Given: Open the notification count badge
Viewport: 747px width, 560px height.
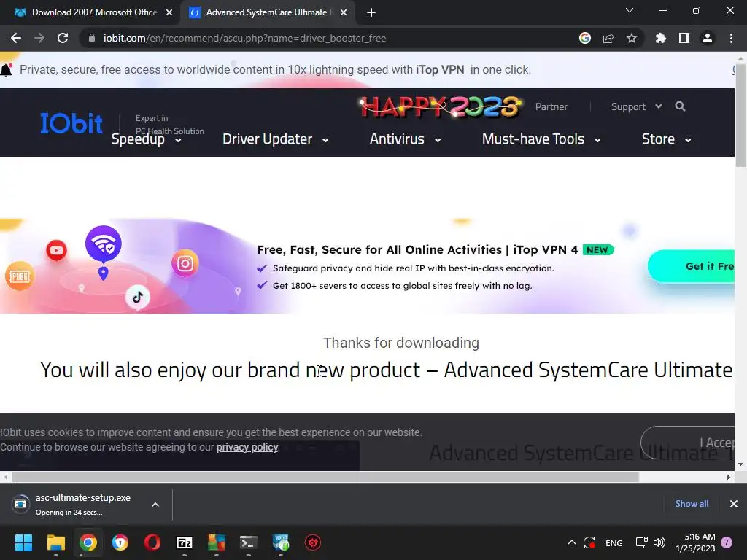Looking at the screenshot, I should click(x=727, y=542).
